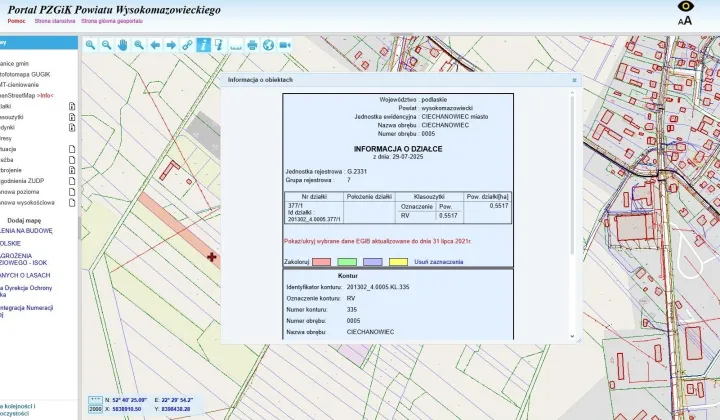Go to previous map view arrow

(x=155, y=45)
